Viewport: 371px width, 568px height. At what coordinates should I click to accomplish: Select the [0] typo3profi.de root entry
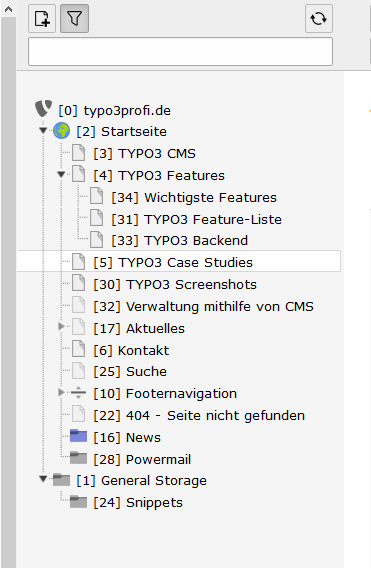(114, 110)
